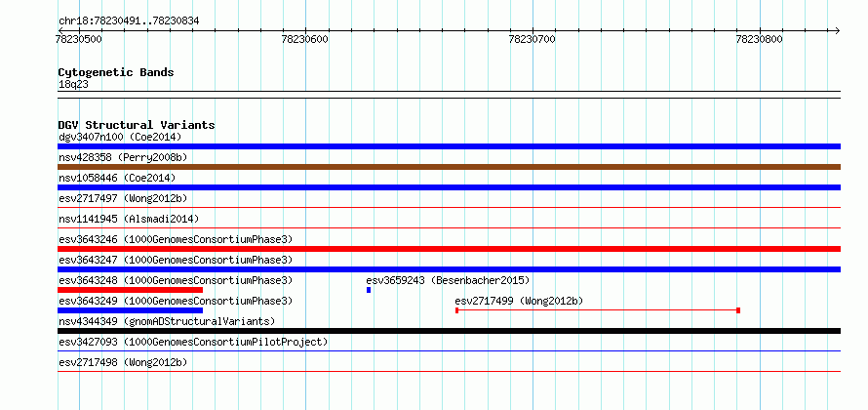Click the blue bar under esv3643247

(x=449, y=269)
